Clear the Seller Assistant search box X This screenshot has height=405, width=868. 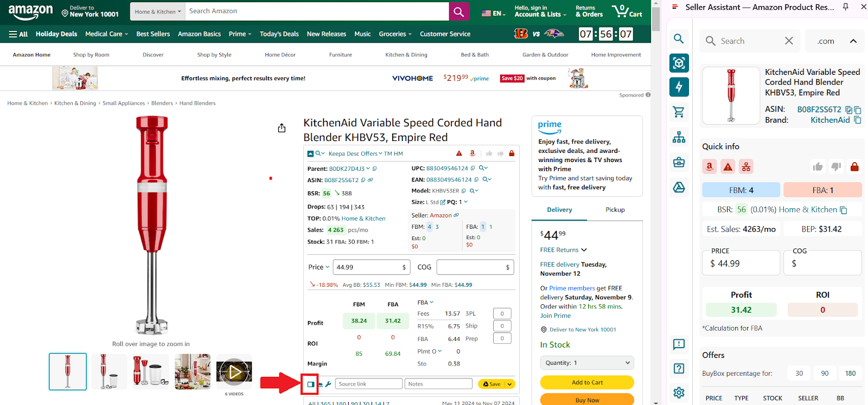click(789, 41)
